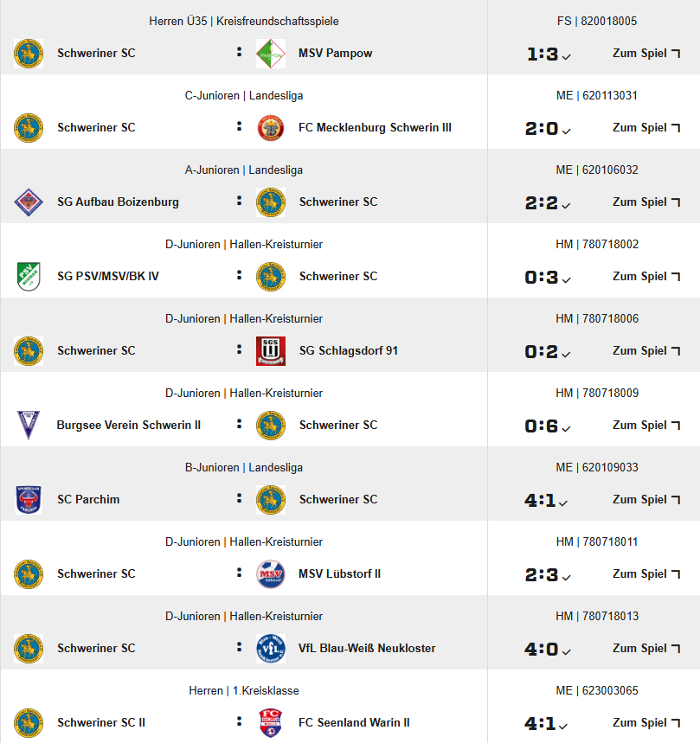Image resolution: width=700 pixels, height=743 pixels.
Task: Click FC Mecklenburg Schwerin III crest
Action: tap(271, 128)
